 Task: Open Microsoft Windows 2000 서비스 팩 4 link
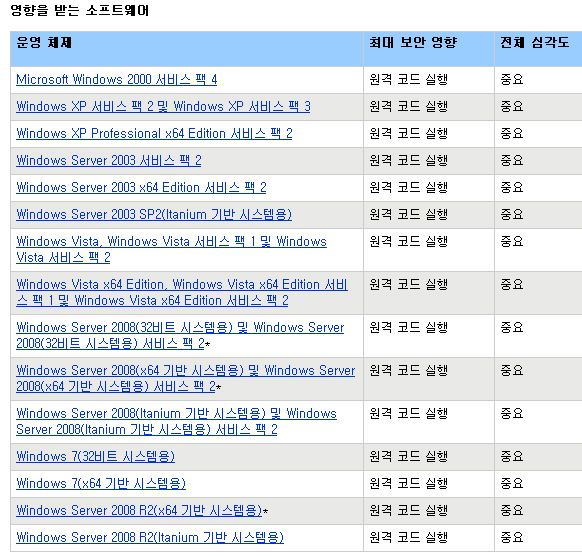tap(117, 79)
